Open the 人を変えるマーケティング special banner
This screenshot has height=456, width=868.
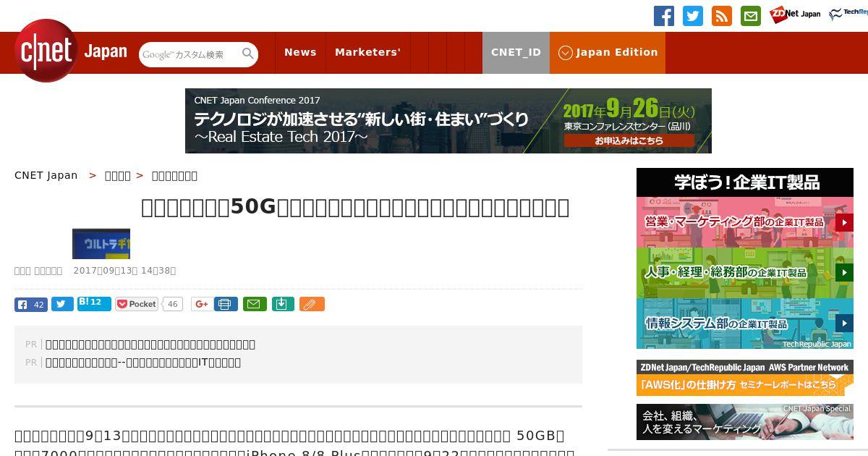click(x=745, y=422)
